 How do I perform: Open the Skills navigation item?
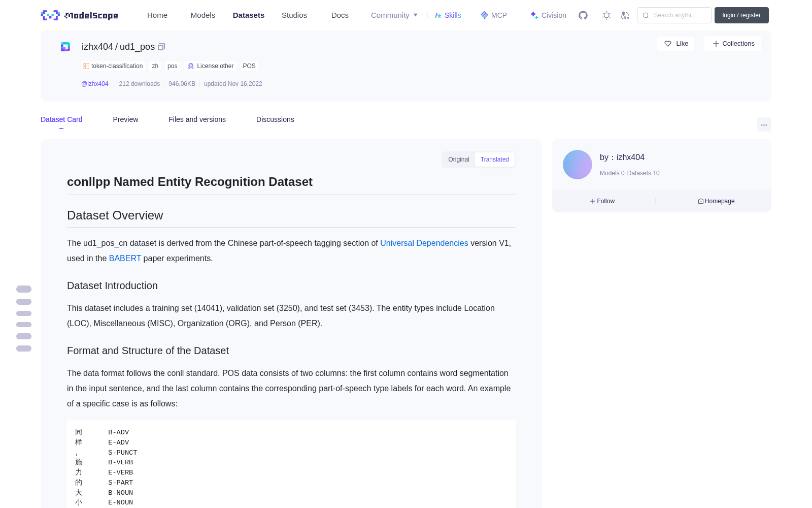[x=448, y=15]
